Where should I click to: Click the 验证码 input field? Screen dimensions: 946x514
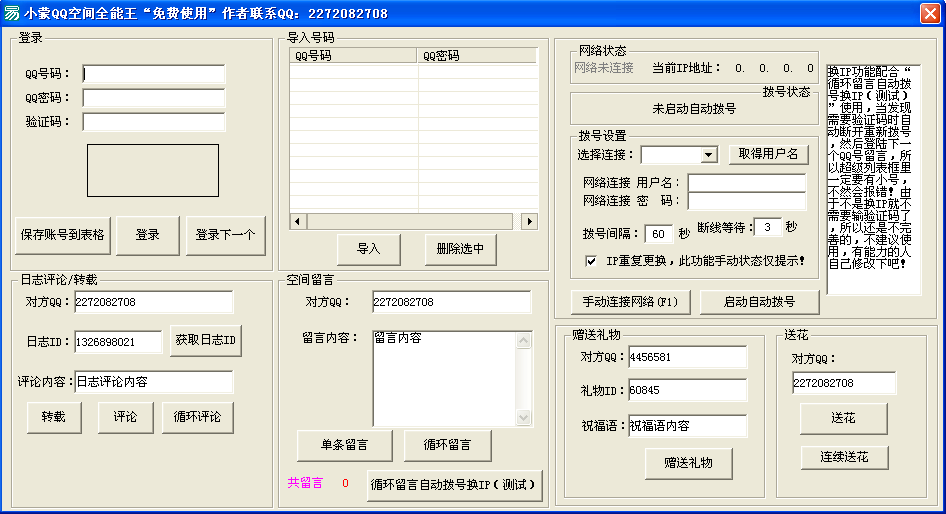154,122
